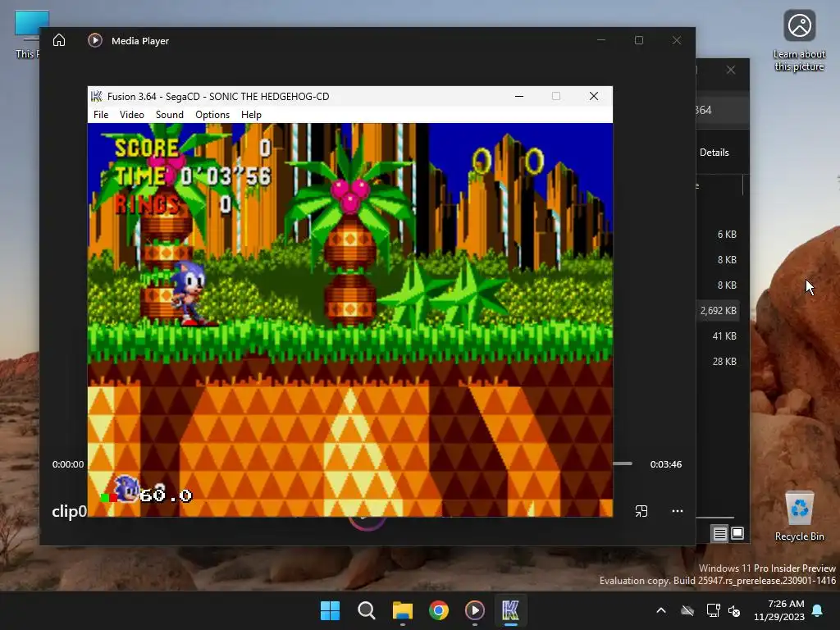Select the 41 KB file row in Explorer

718,336
